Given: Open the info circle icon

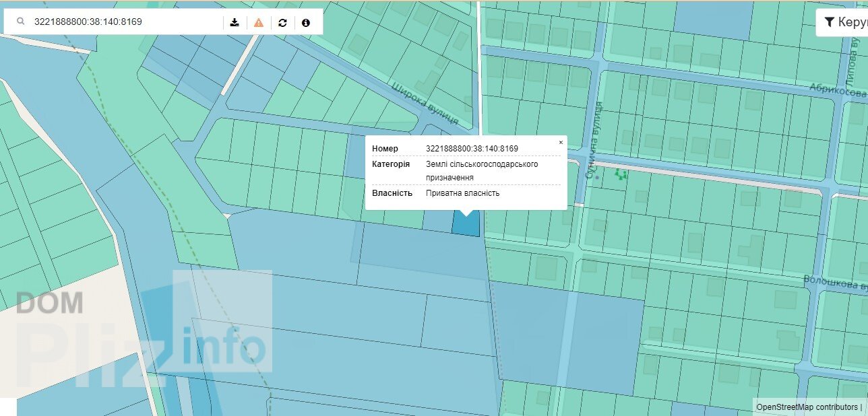Looking at the screenshot, I should coord(306,22).
